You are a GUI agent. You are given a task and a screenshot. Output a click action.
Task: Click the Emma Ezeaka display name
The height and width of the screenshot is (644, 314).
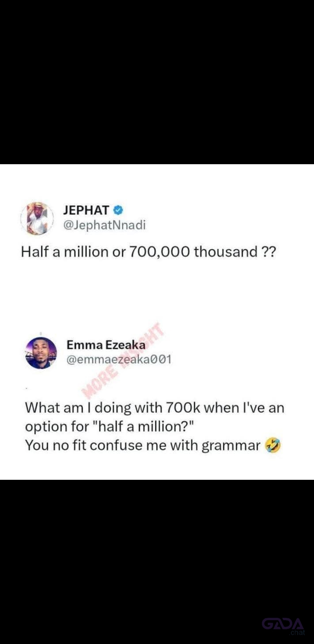[x=106, y=345]
